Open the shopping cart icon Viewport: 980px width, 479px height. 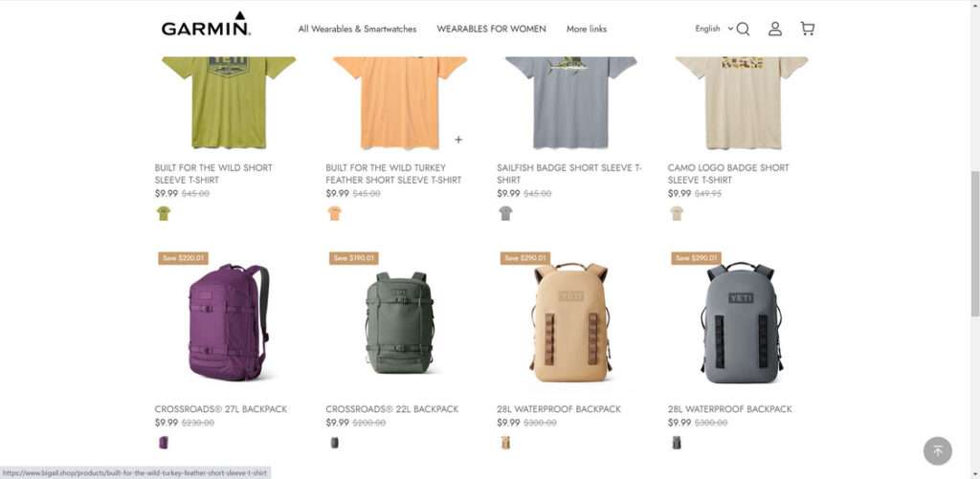point(808,29)
